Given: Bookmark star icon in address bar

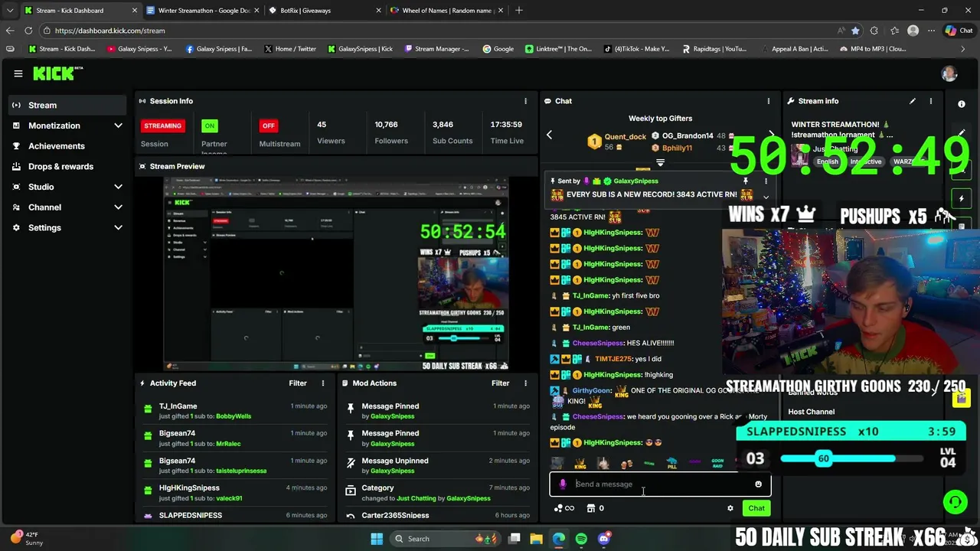Looking at the screenshot, I should (855, 31).
